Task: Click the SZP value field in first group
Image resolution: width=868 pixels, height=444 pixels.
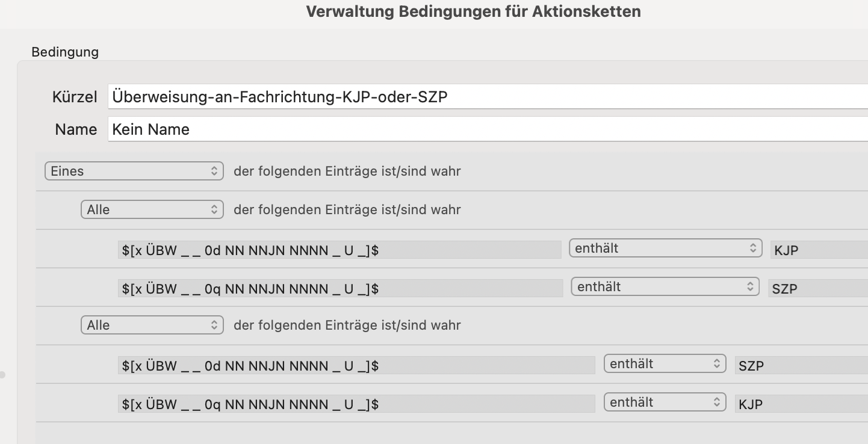Action: 818,288
